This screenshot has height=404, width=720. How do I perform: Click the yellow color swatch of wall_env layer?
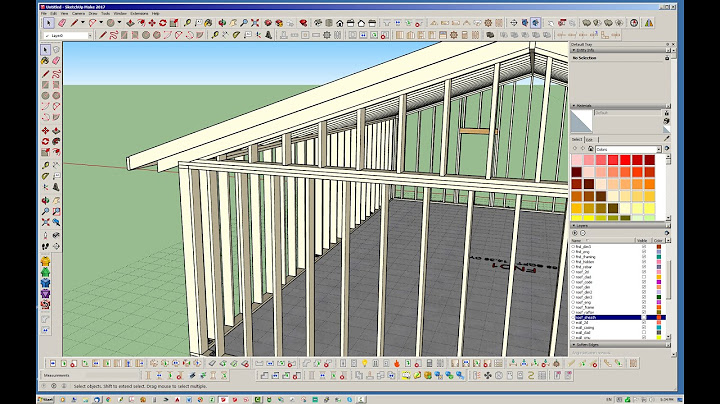pos(658,337)
